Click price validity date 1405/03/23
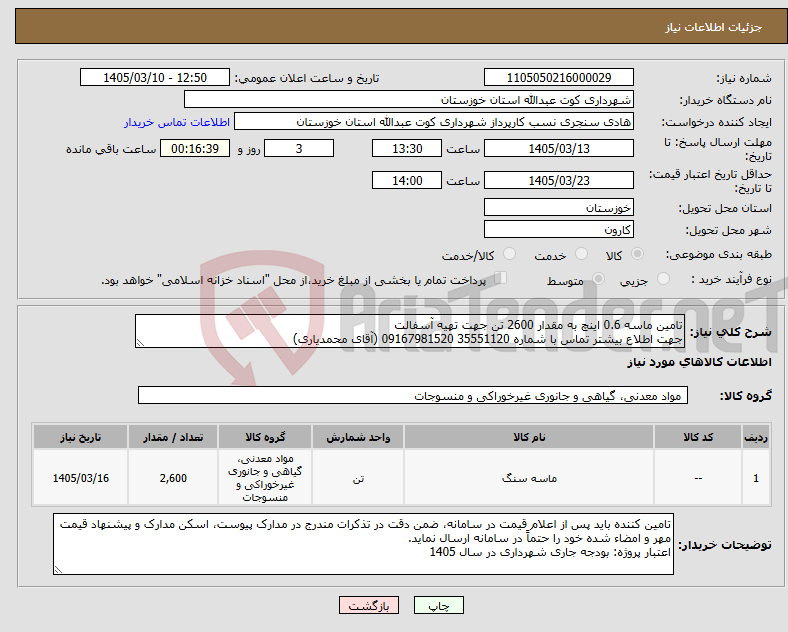788x632 pixels. pyautogui.click(x=559, y=180)
